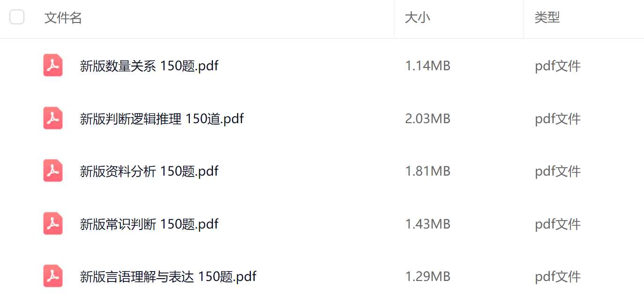Select the 1.43MB size cell

[x=427, y=224]
